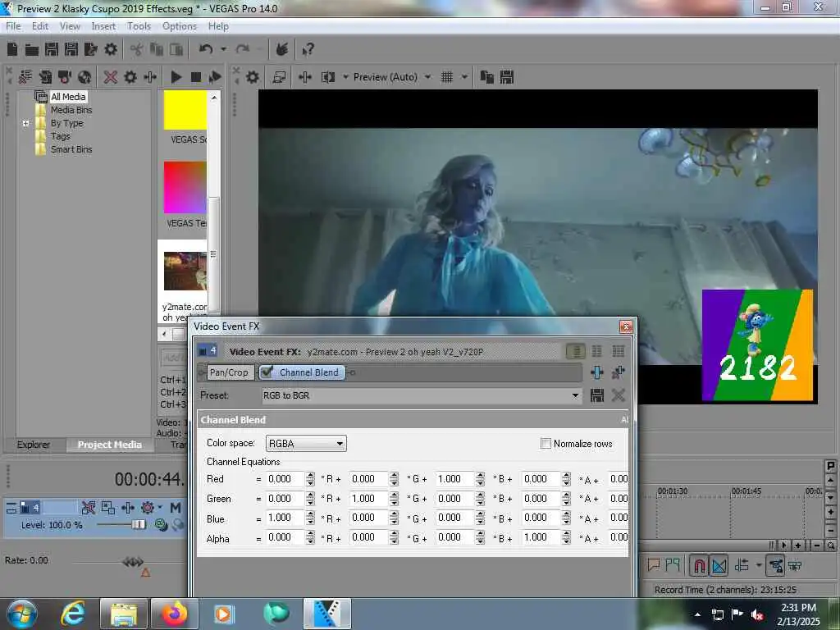Click the Rate scrub control slider
Viewport: 840px width, 630px height.
[x=133, y=561]
